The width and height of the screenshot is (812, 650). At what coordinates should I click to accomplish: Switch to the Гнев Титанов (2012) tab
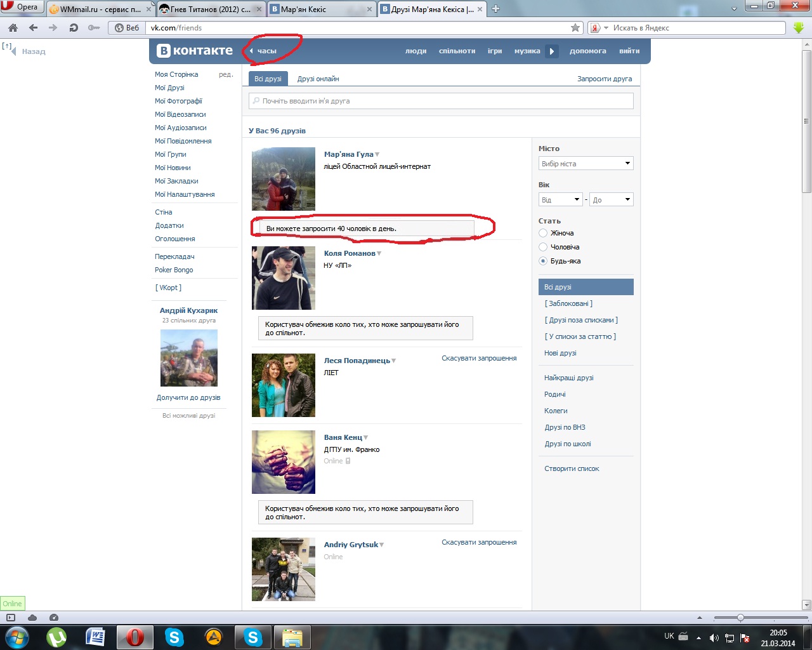211,9
